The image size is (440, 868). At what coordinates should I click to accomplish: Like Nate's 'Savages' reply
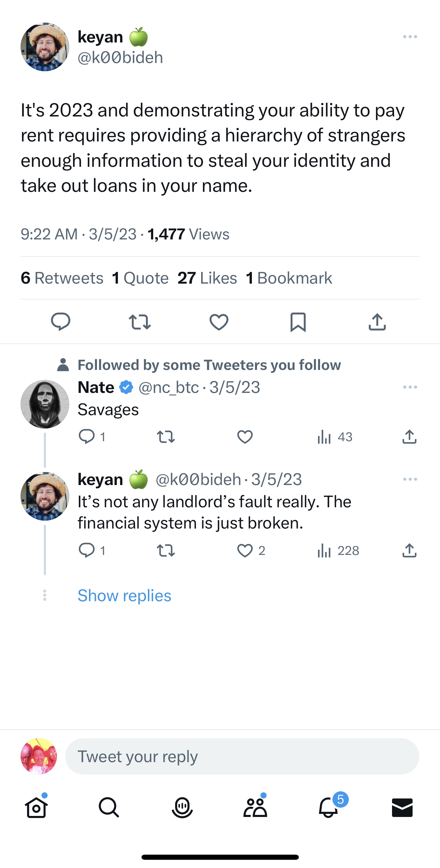[x=245, y=436]
